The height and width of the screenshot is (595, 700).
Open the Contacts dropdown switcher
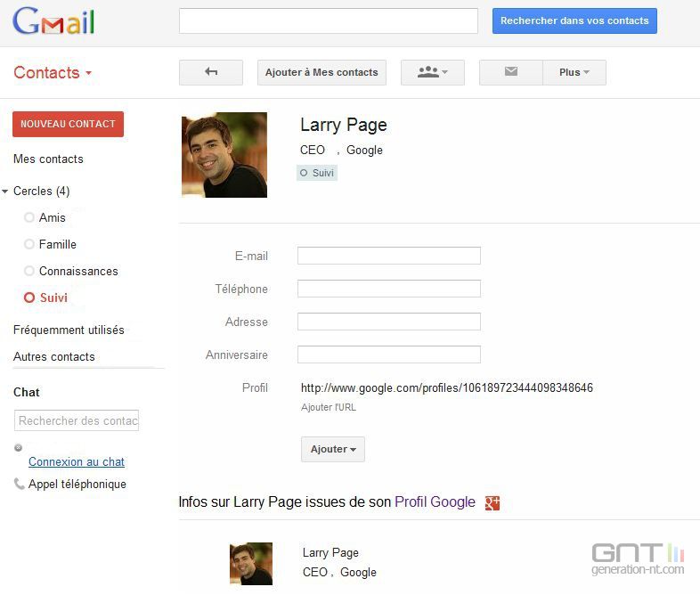[53, 72]
